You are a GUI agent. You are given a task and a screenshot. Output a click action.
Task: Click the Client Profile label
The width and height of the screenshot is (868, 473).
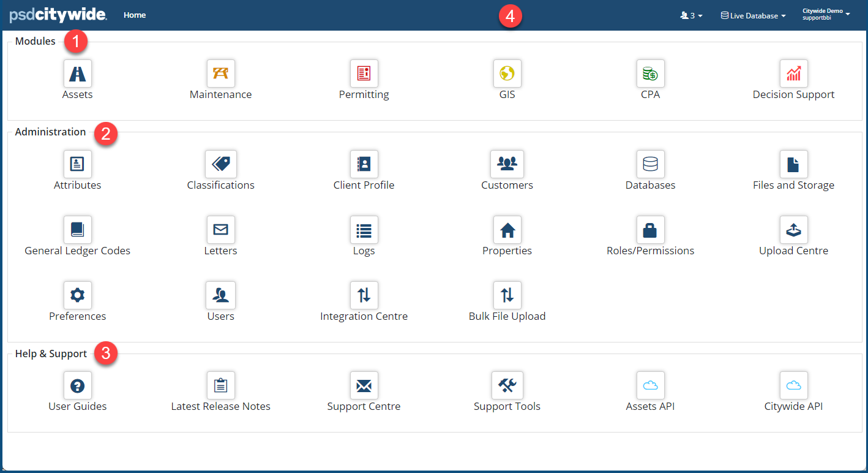pos(364,185)
